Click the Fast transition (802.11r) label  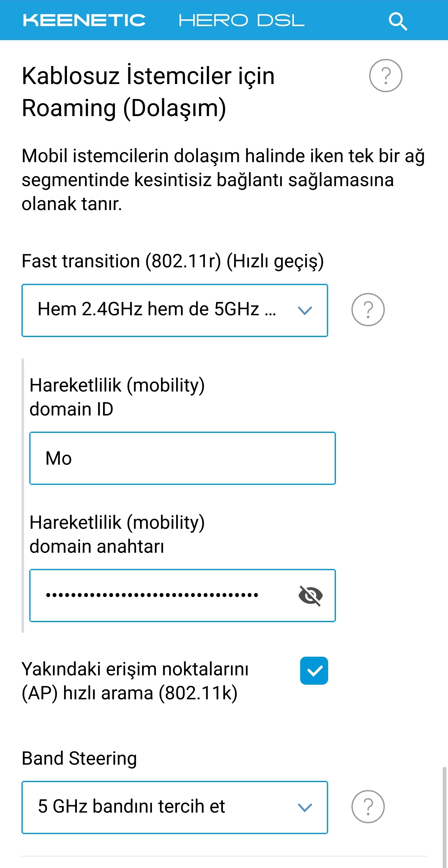click(172, 261)
